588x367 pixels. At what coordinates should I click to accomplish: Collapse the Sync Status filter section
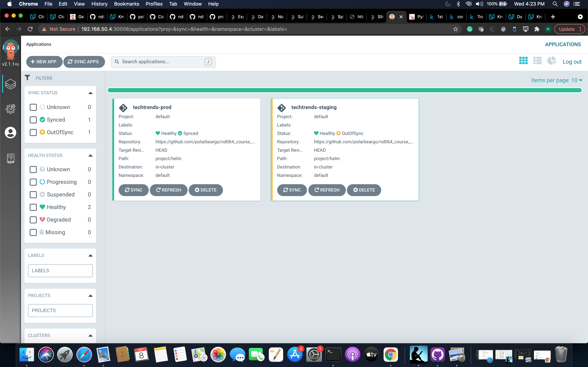pyautogui.click(x=90, y=93)
